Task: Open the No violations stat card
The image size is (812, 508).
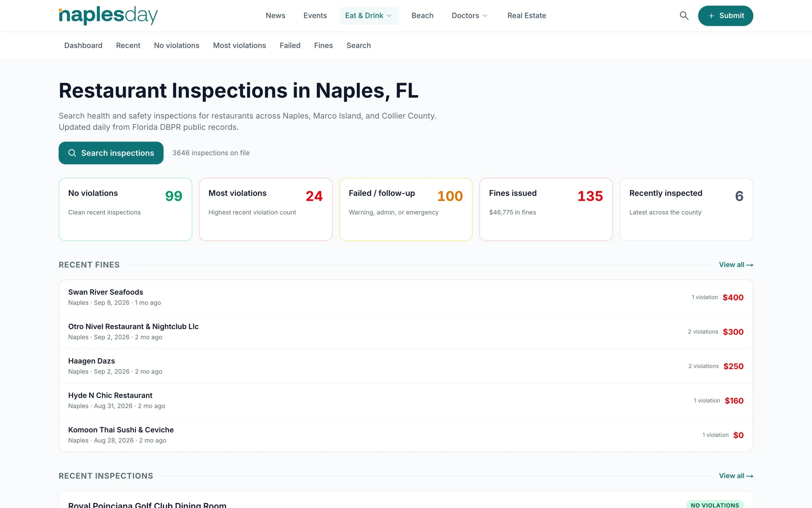Action: 126,209
